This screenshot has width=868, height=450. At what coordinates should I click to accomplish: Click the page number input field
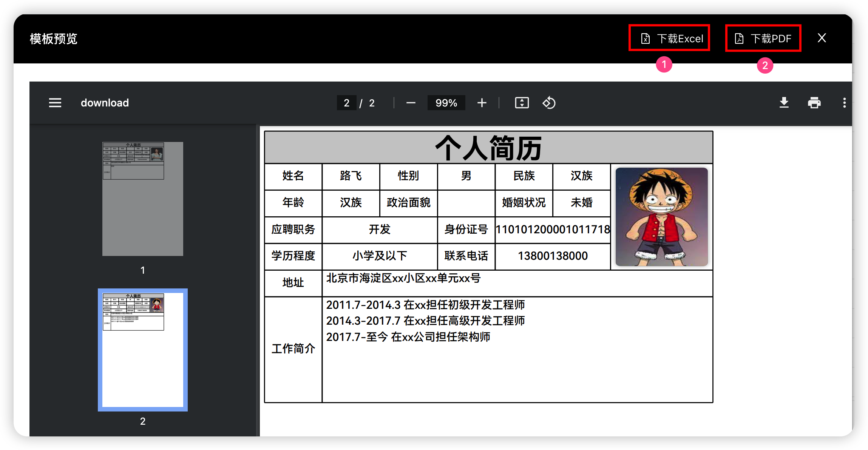(x=346, y=103)
